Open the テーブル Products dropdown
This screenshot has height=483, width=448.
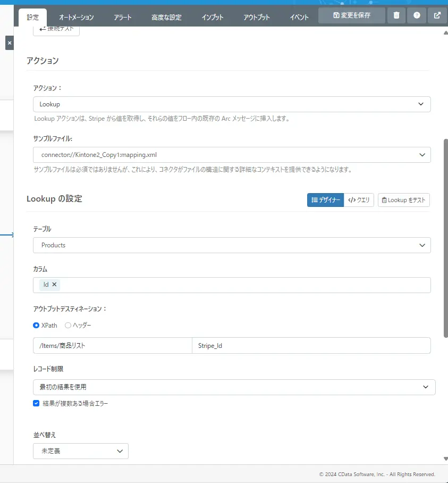[x=232, y=245]
